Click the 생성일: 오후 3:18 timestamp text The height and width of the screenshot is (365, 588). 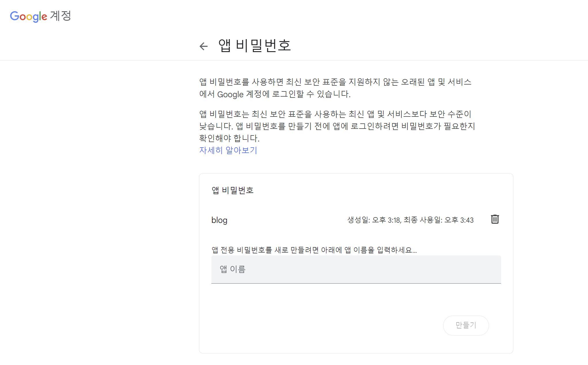coord(374,220)
